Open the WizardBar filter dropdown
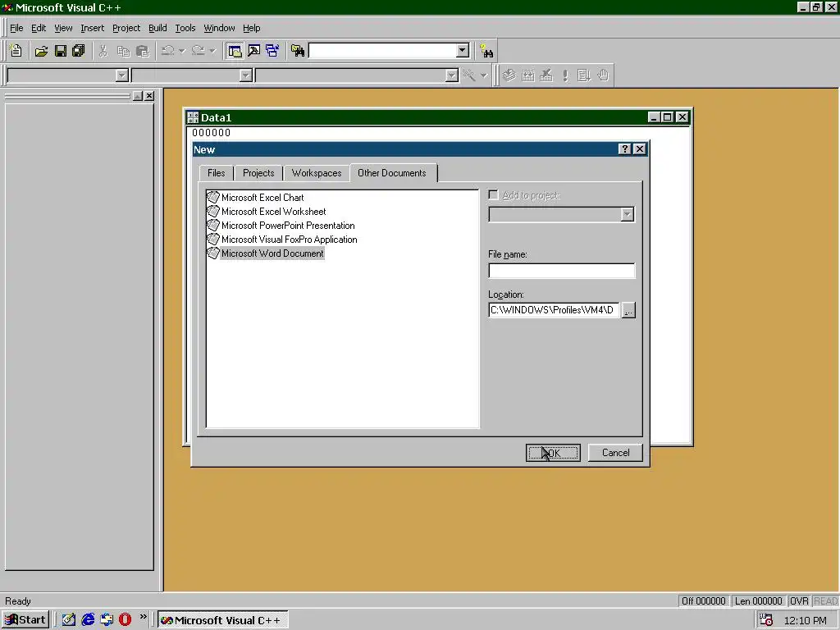 click(246, 75)
